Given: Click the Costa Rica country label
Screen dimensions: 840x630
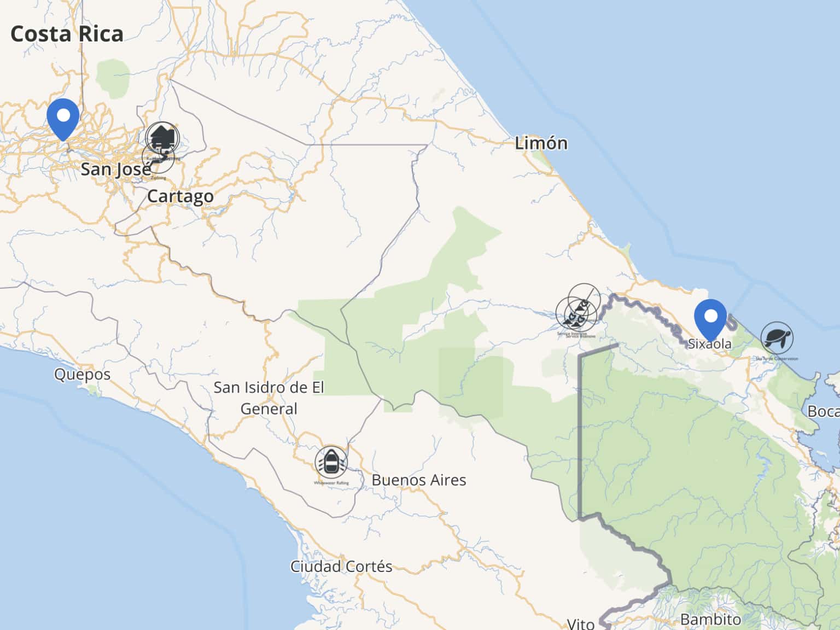Looking at the screenshot, I should 67,34.
